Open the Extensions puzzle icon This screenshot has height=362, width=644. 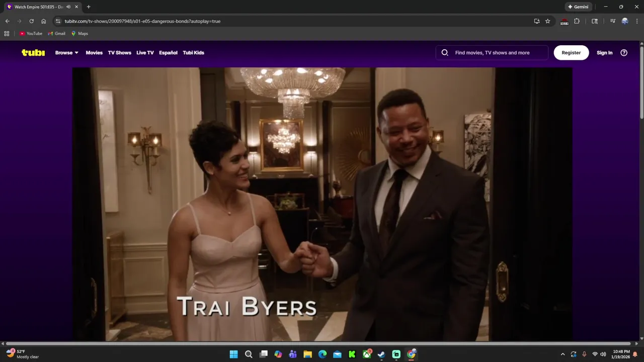tap(577, 21)
